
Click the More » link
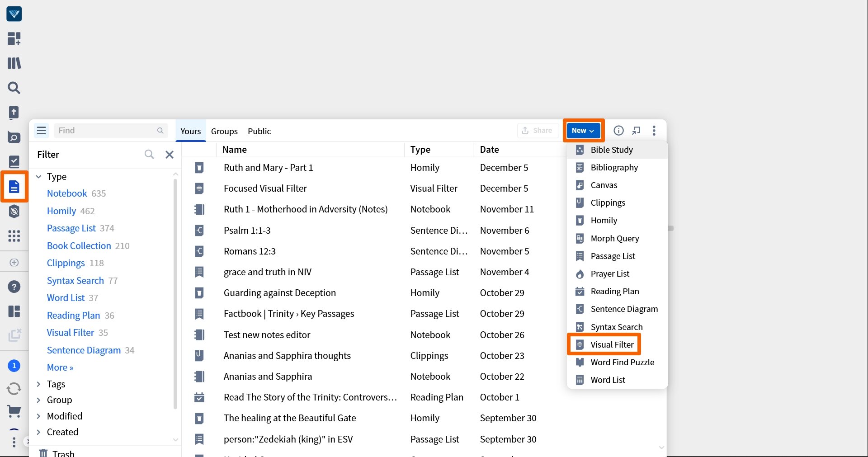(60, 367)
